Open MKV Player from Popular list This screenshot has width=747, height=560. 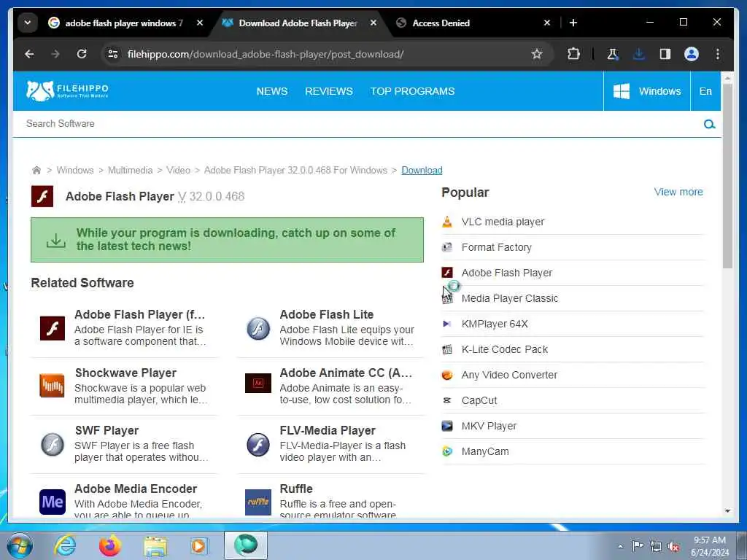[x=489, y=426]
